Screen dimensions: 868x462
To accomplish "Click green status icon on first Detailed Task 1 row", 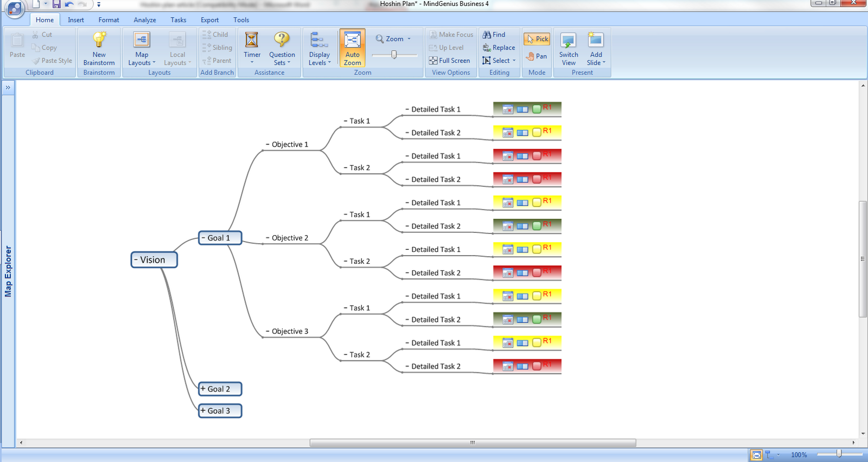I will tap(537, 109).
